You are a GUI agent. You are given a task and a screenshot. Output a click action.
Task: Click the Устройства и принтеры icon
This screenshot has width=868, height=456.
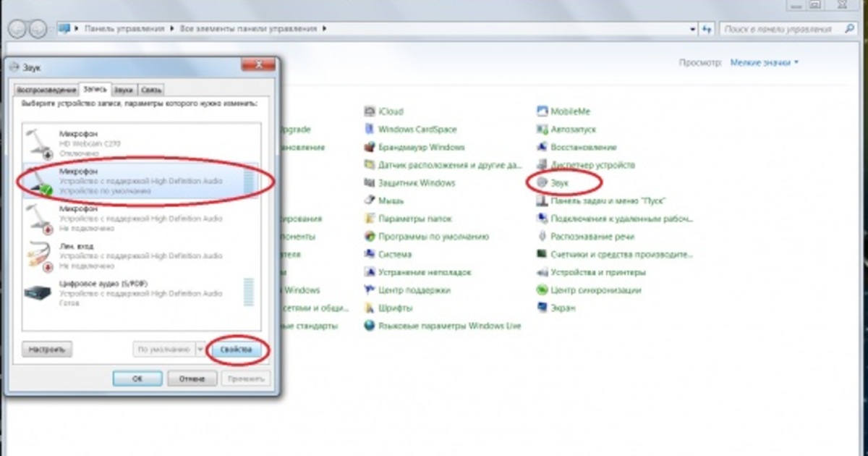point(542,273)
